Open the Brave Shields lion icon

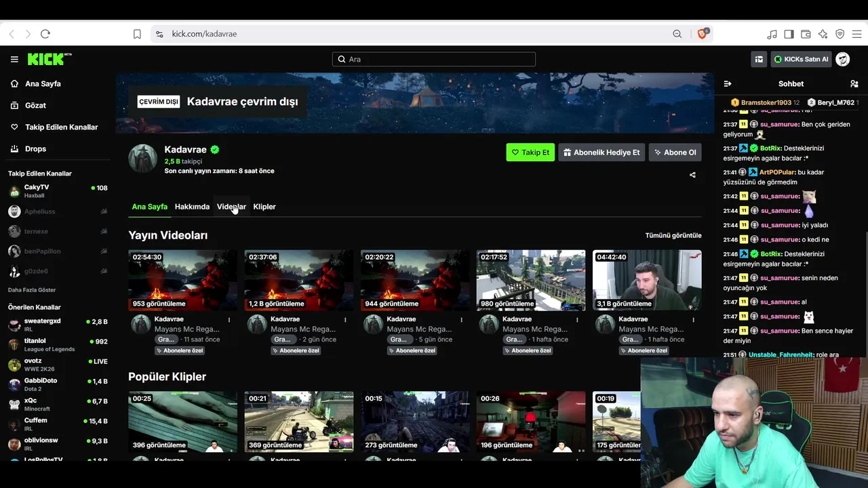pyautogui.click(x=703, y=34)
